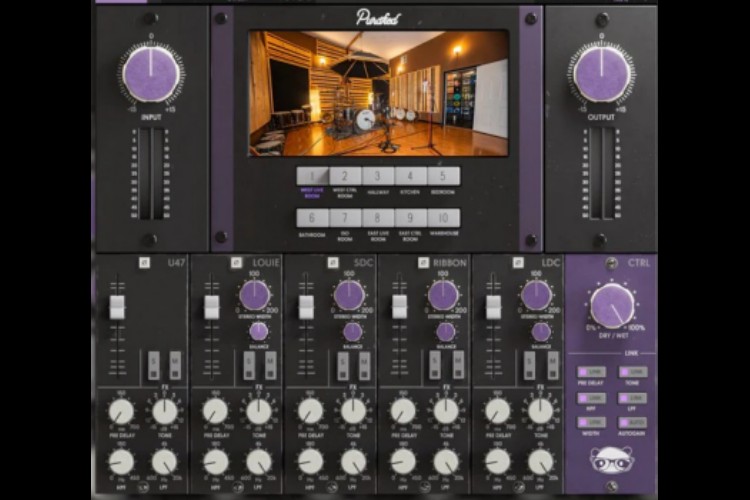
Task: Click the SDC channel fader handle
Action: [306, 307]
